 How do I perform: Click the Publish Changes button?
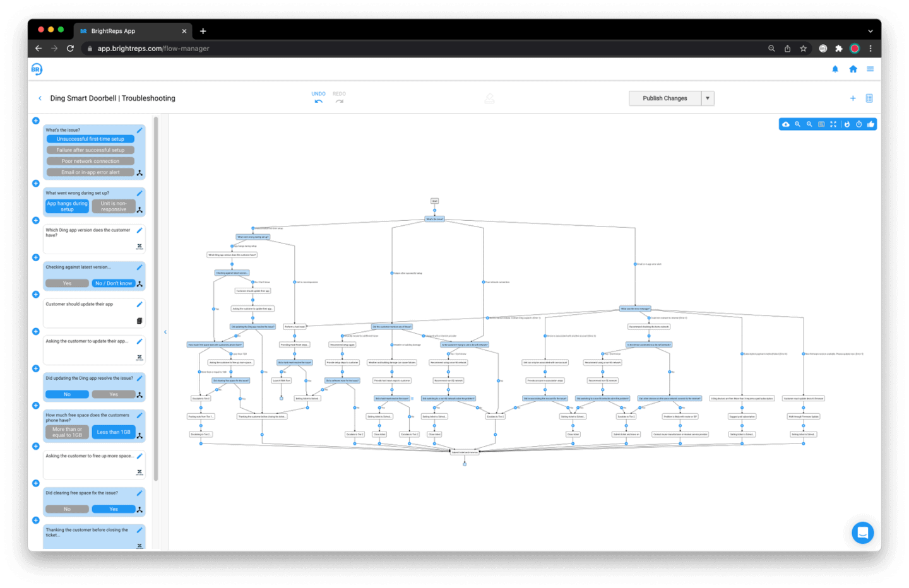(665, 98)
